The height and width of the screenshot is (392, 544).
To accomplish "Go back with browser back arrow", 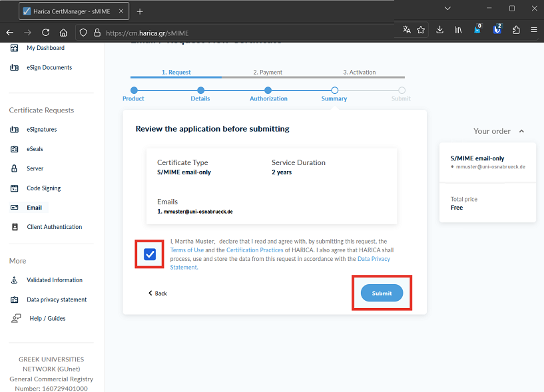I will pos(10,33).
